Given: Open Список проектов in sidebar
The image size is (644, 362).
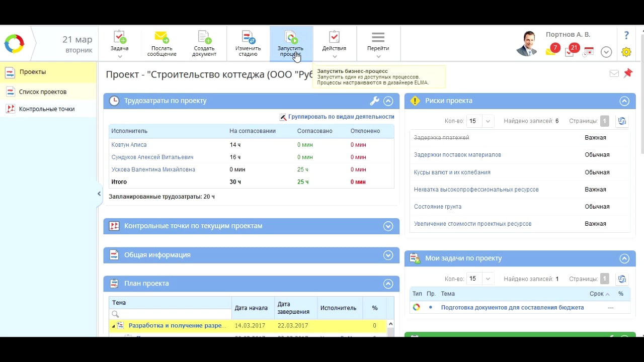Looking at the screenshot, I should click(48, 92).
